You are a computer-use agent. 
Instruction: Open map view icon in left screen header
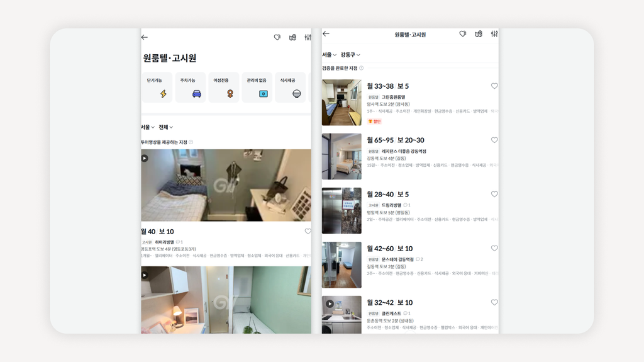[x=292, y=37]
